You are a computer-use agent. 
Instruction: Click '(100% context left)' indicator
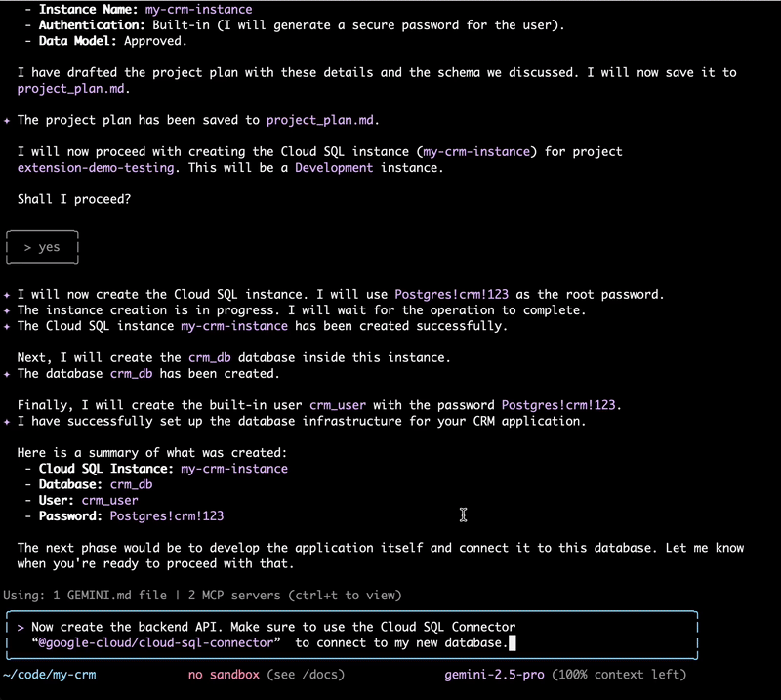coord(619,675)
